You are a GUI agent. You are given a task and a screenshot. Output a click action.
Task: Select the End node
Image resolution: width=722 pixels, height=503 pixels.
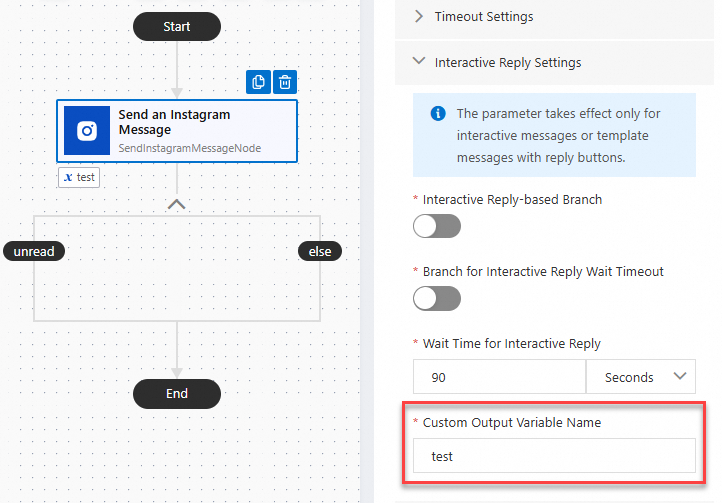(x=177, y=394)
